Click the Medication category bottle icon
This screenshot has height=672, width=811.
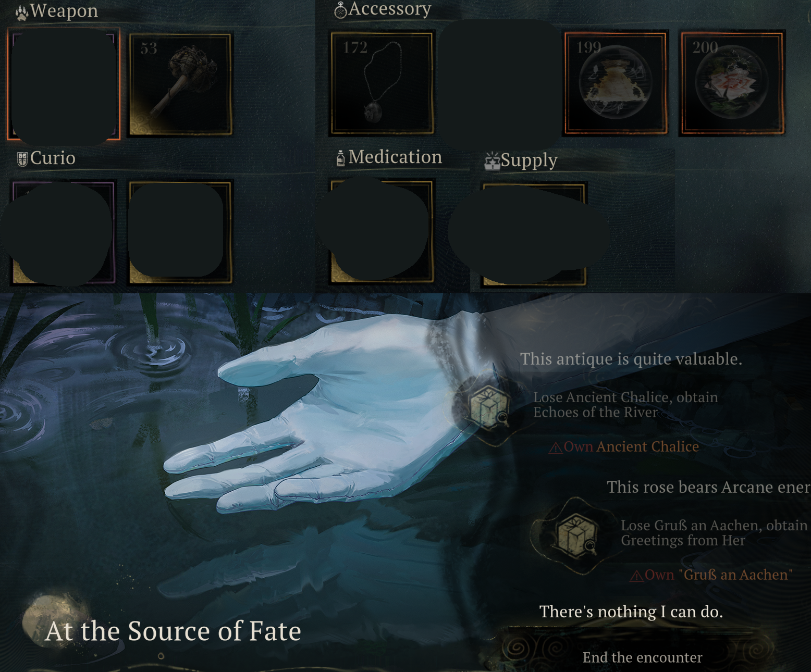pos(340,158)
